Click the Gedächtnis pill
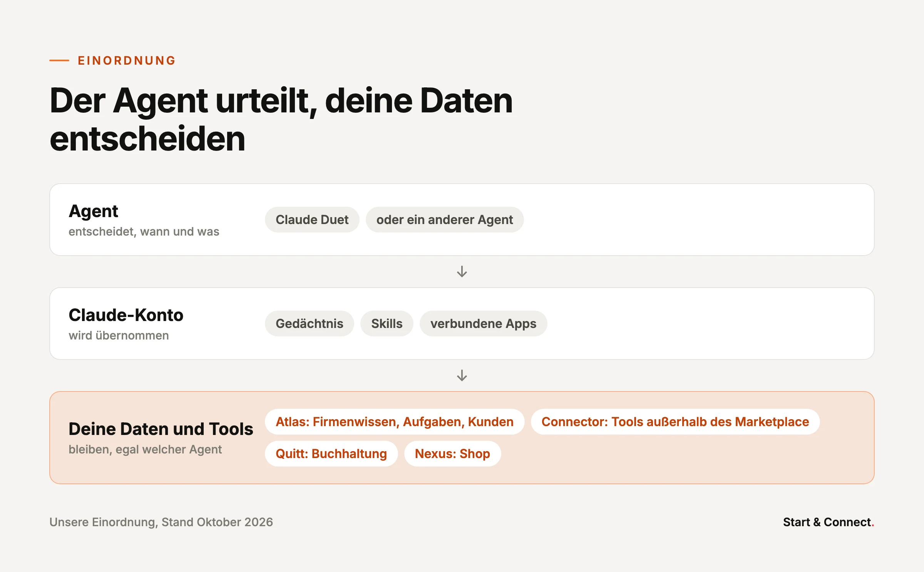Image resolution: width=924 pixels, height=572 pixels. [309, 323]
